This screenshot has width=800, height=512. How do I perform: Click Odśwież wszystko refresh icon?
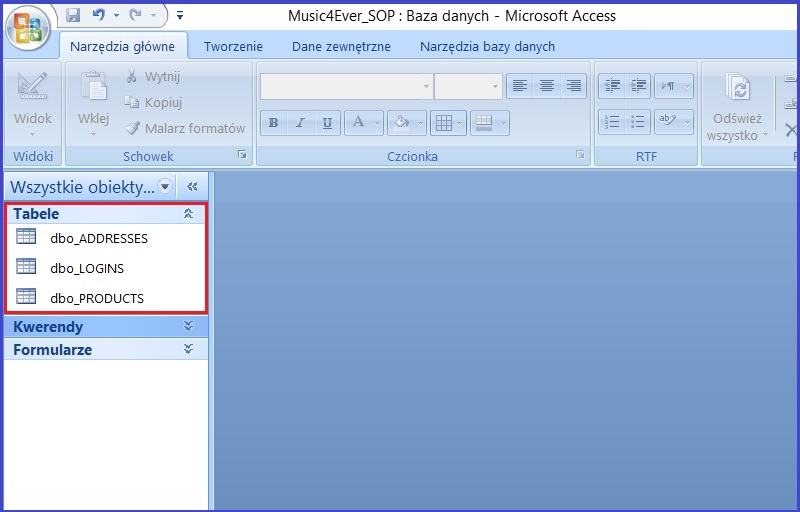[738, 90]
